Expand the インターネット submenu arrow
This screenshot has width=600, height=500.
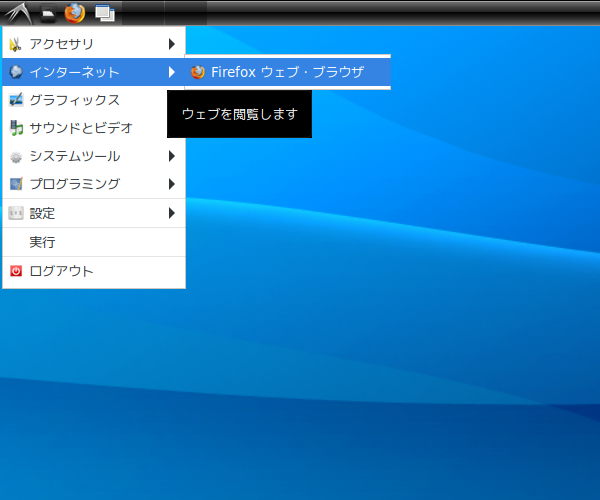[172, 72]
